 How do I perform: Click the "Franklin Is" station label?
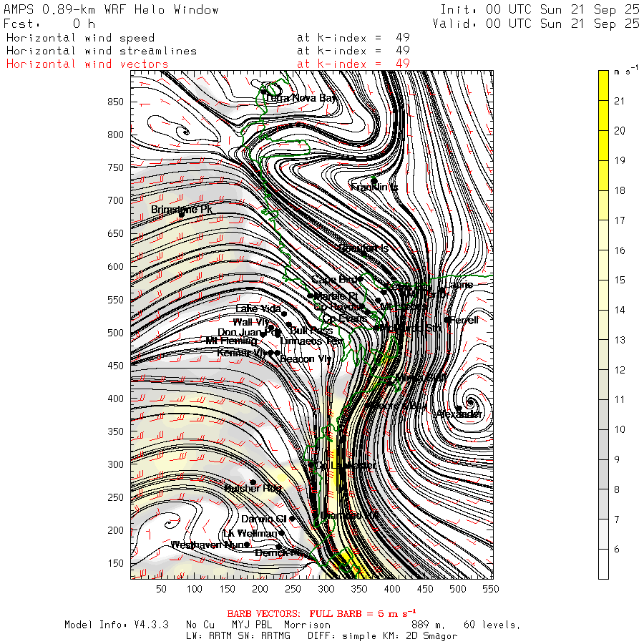click(x=374, y=187)
